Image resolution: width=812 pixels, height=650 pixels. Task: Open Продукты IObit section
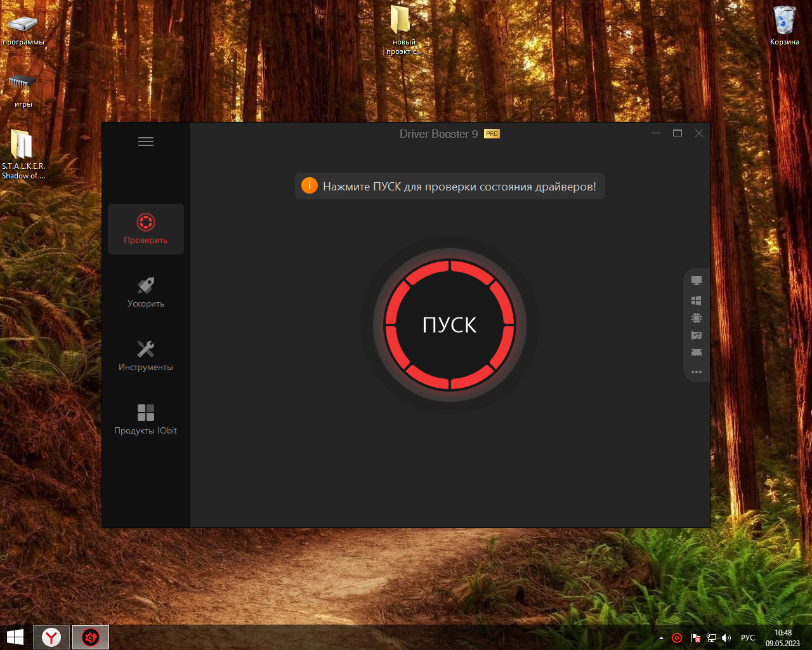(x=146, y=420)
